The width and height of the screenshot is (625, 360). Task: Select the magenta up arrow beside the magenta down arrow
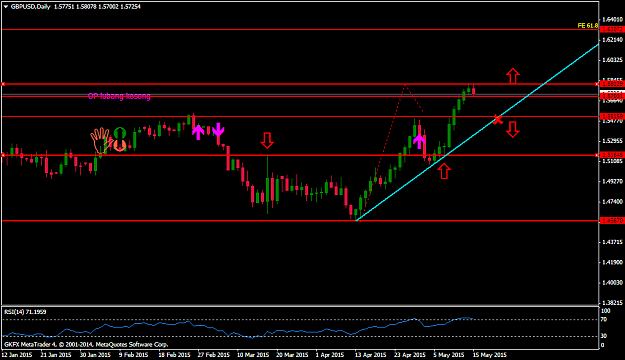click(x=198, y=132)
